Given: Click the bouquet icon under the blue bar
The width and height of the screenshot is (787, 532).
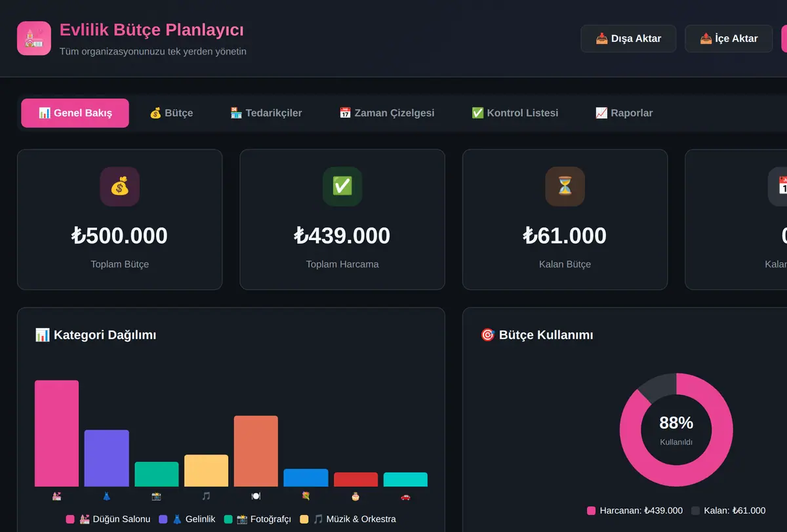Looking at the screenshot, I should point(306,497).
